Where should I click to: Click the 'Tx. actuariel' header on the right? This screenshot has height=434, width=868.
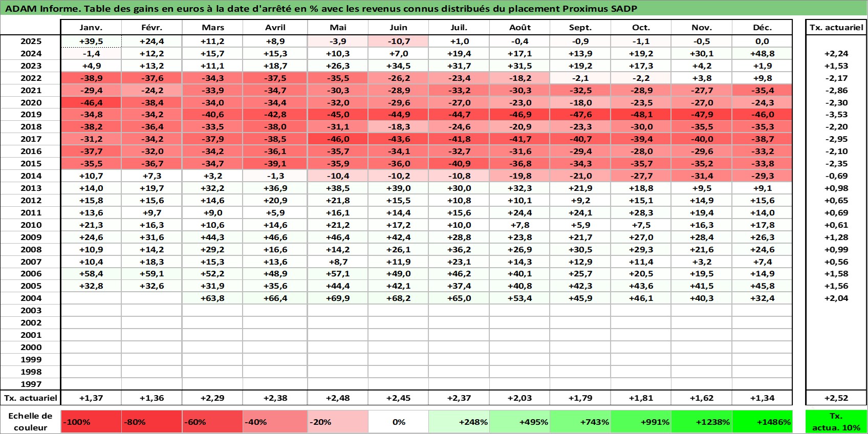point(836,28)
